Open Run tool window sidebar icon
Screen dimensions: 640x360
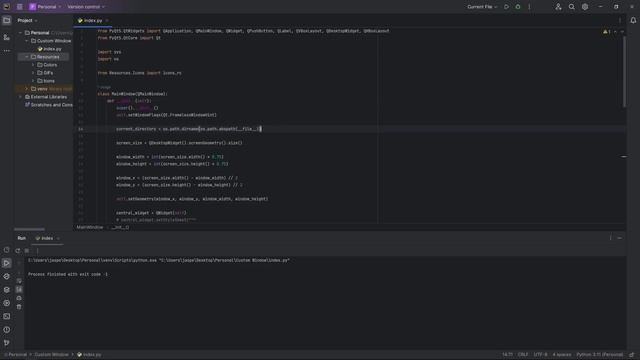[7, 263]
